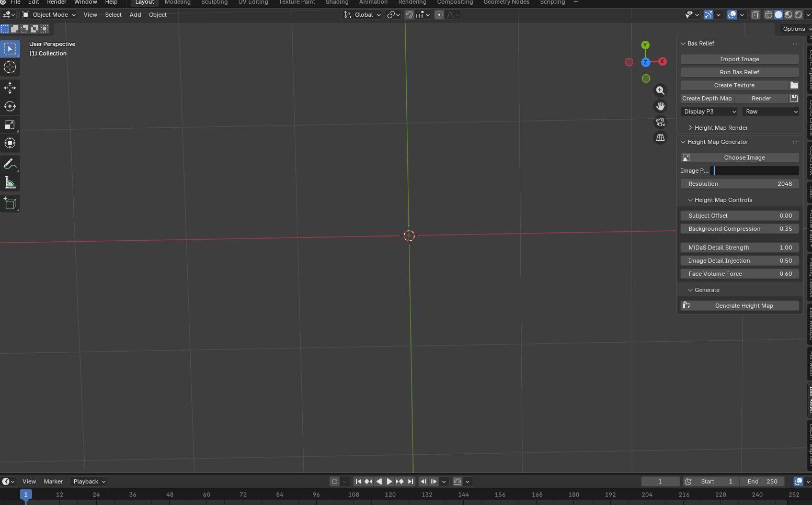Click the pan hand viewport gizmo

660,106
